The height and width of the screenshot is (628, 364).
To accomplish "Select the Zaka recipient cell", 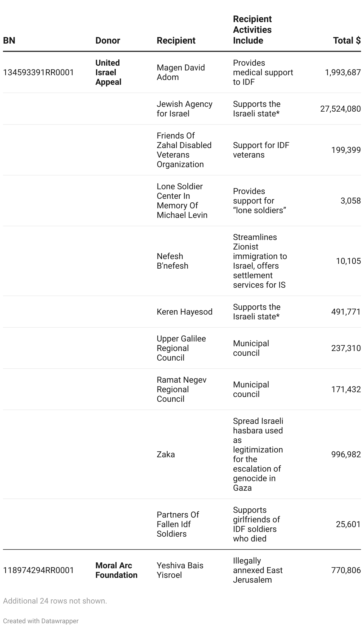I will (x=166, y=454).
